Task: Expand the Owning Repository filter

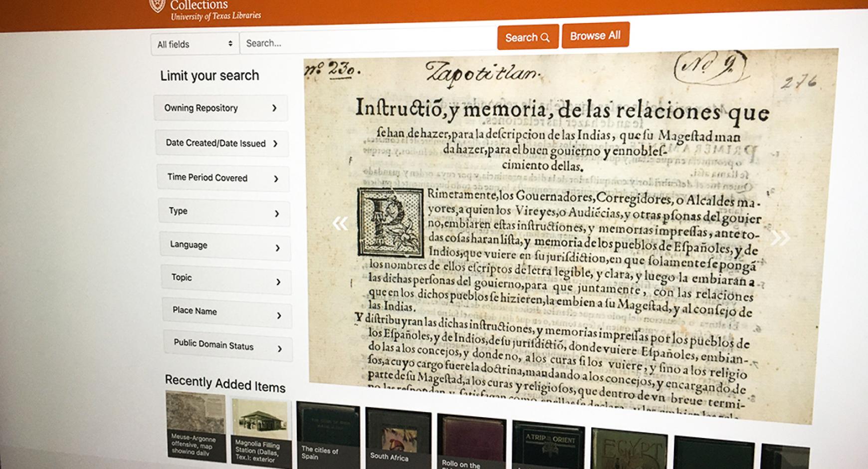Action: point(221,108)
